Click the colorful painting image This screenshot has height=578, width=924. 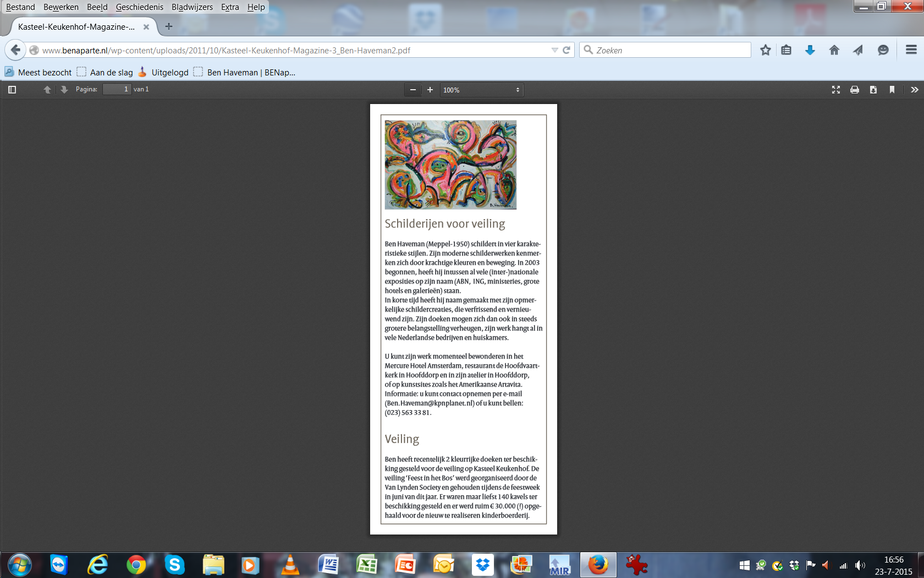click(450, 165)
